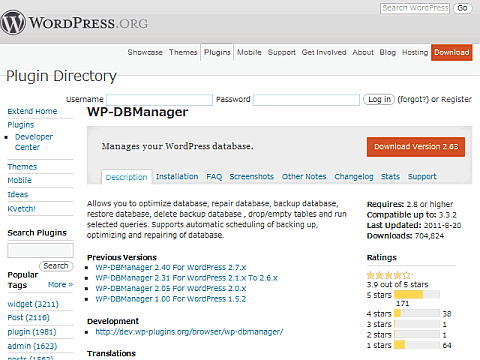Open the Showcase menu item
This screenshot has width=480, height=360.
[x=145, y=52]
